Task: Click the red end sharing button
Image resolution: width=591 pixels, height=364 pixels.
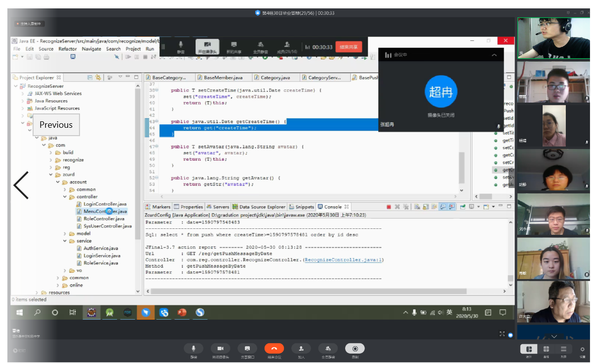Action: tap(349, 47)
